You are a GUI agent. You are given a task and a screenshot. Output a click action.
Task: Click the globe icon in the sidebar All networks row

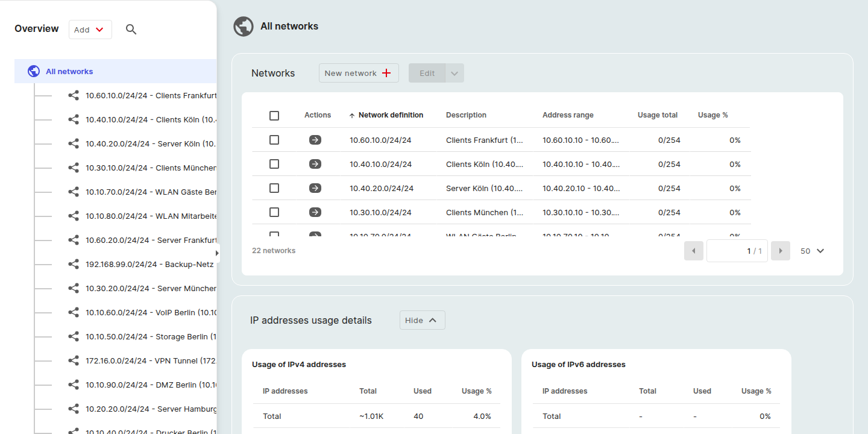(x=34, y=71)
